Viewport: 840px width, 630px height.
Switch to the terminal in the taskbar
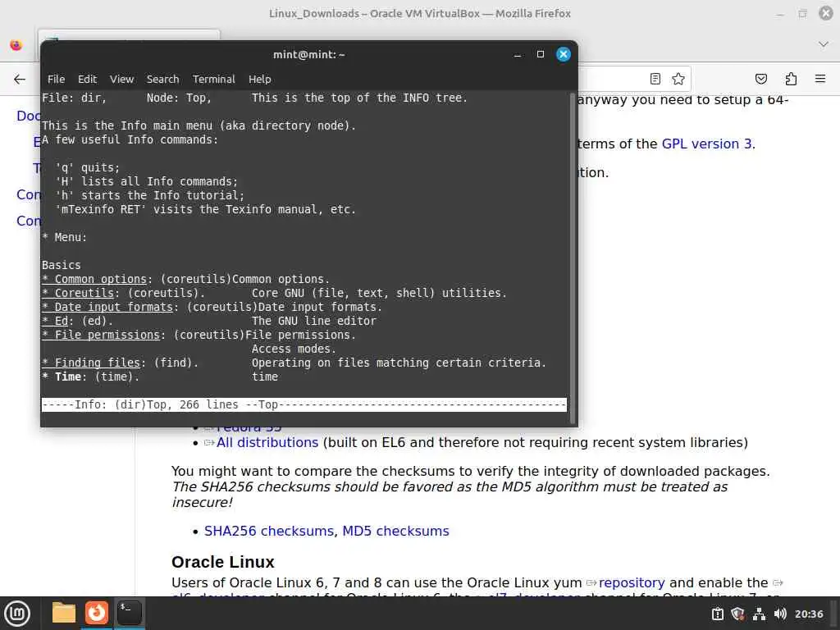point(129,612)
